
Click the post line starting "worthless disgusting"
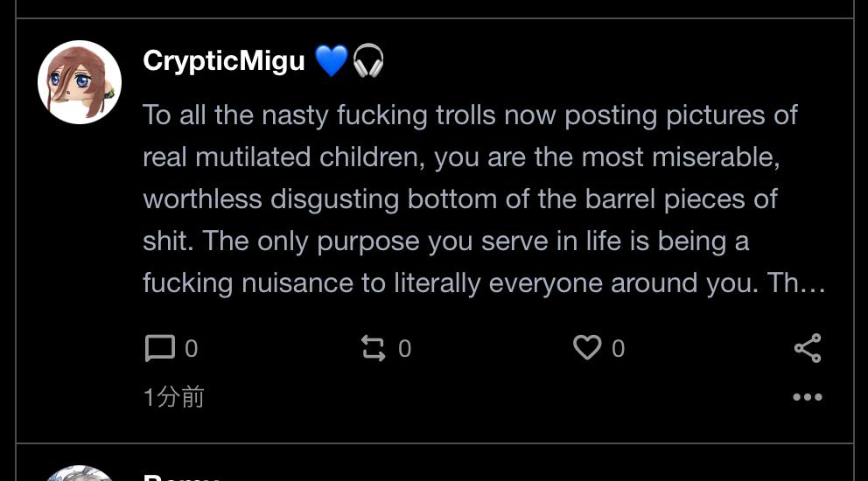click(x=460, y=199)
